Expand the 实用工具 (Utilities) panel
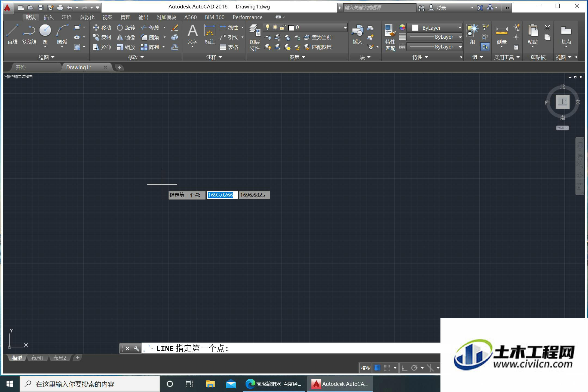The width and height of the screenshot is (588, 392). pyautogui.click(x=507, y=57)
